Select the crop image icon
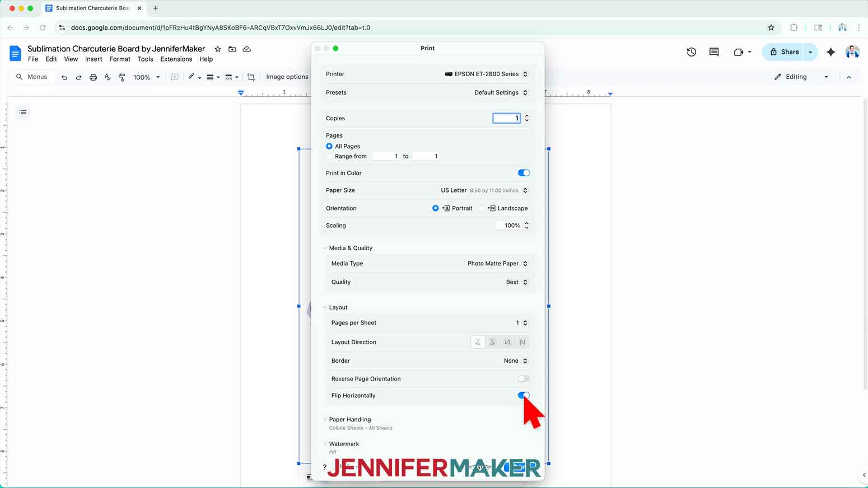Screen dimensions: 868x488 (x=251, y=77)
